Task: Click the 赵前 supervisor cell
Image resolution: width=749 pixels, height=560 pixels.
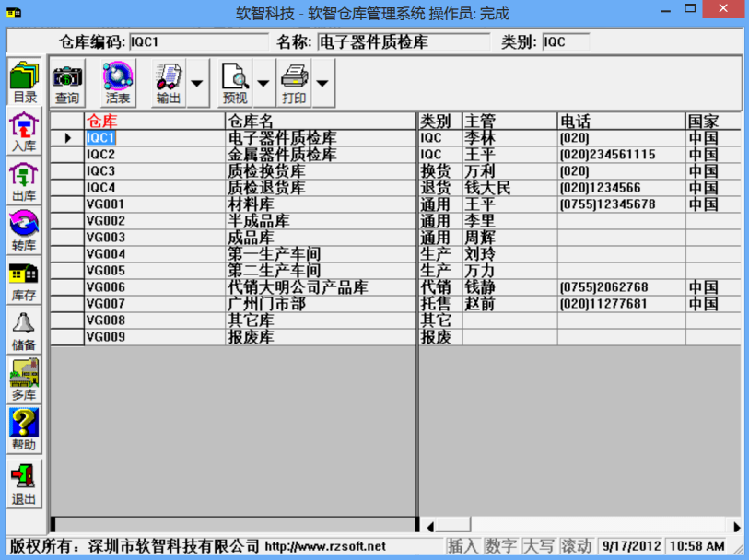Action: 509,304
